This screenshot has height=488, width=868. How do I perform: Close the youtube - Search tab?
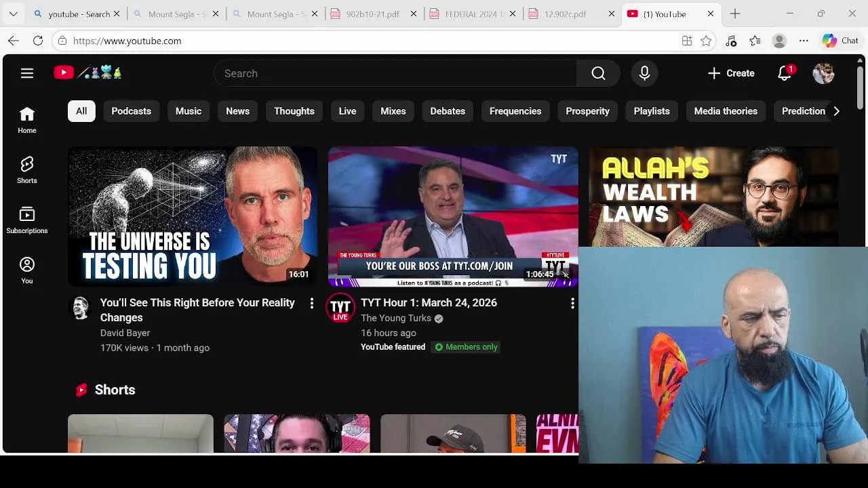click(x=117, y=14)
